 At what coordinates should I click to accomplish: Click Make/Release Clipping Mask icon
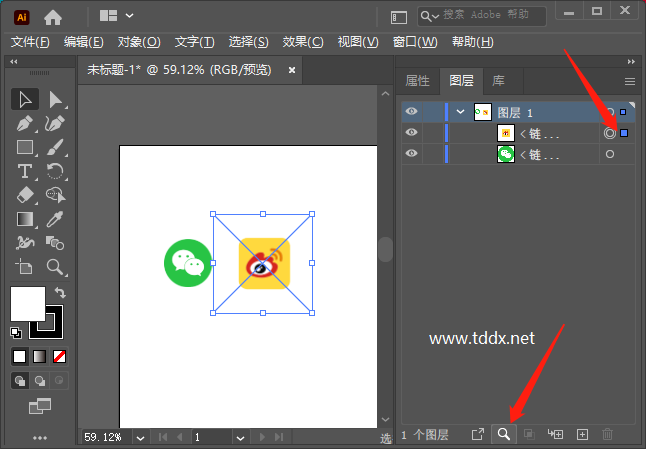529,434
